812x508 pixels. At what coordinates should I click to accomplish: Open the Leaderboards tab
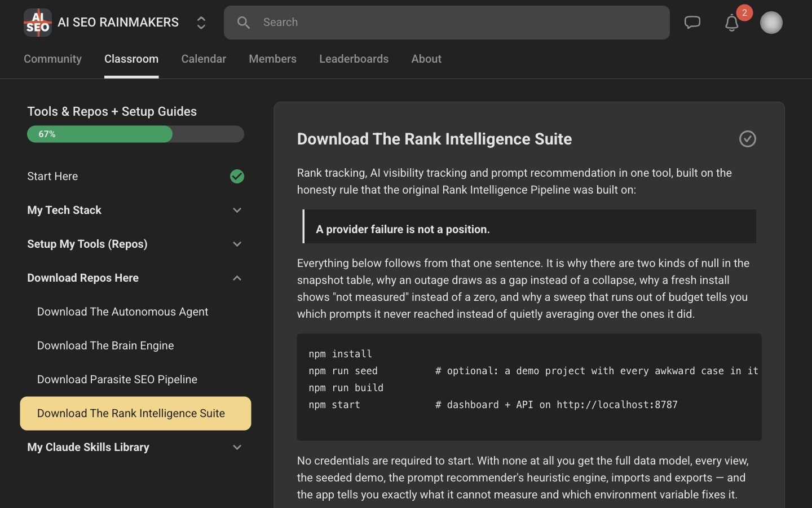click(x=354, y=59)
